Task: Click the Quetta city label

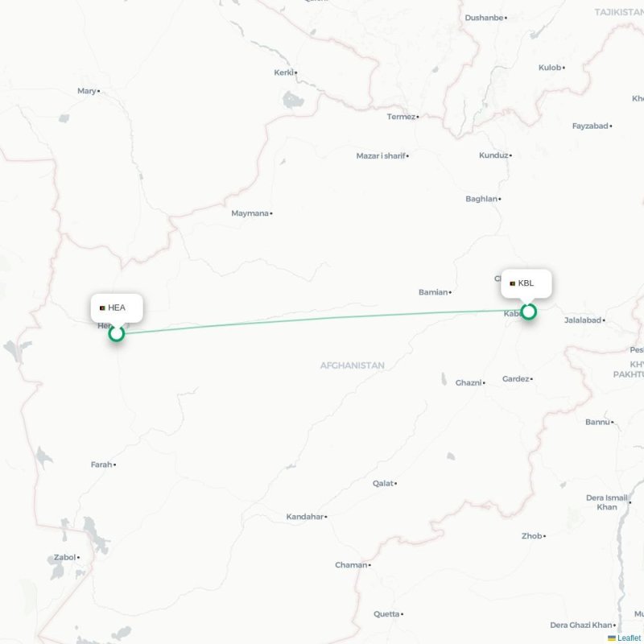Action: tap(386, 614)
